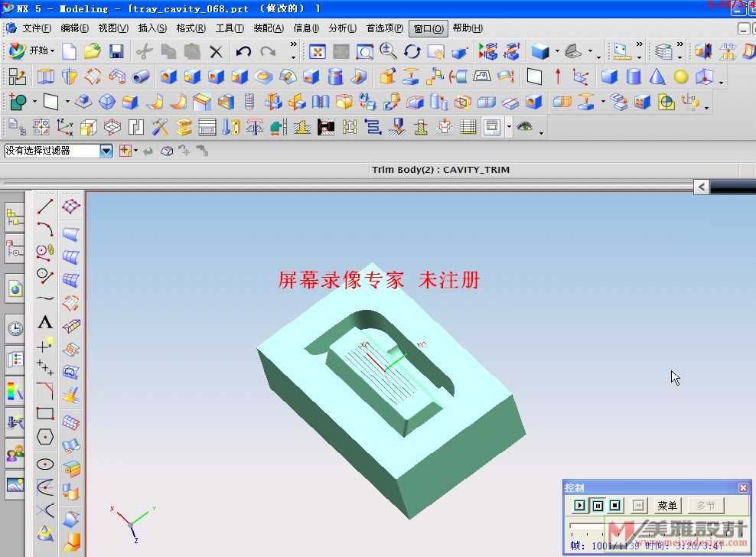
Task: Open Internet Explorer panel in resource bar
Action: coord(15,289)
